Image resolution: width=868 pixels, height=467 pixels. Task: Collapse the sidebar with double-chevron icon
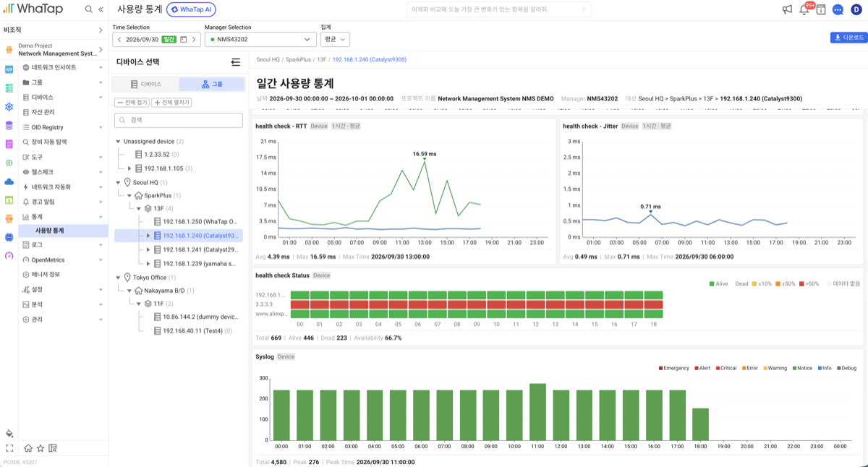[x=101, y=9]
